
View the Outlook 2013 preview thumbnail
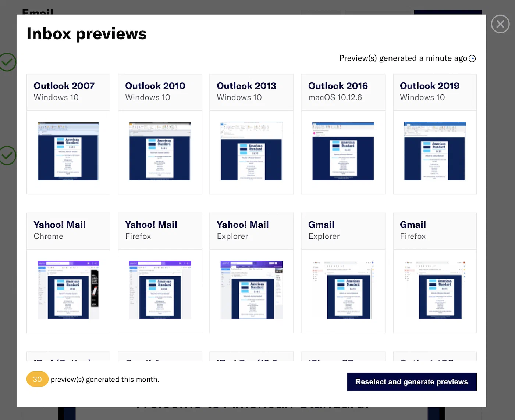pos(251,151)
